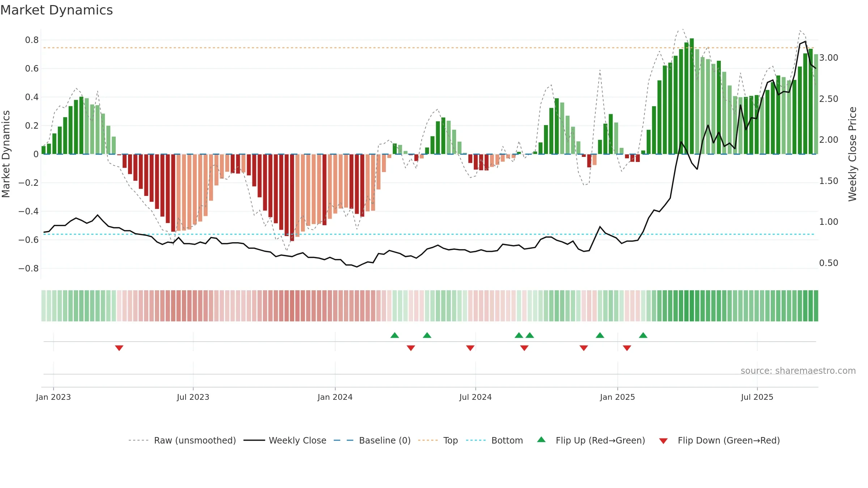The image size is (868, 488).
Task: Click the −0.6 left axis tick label
Action: pos(29,240)
